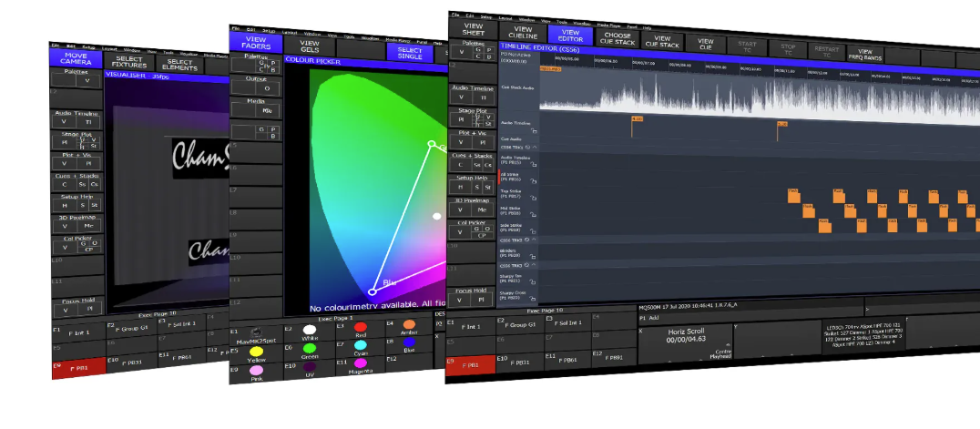Select Blue vertex of gamut triangle

click(x=373, y=291)
